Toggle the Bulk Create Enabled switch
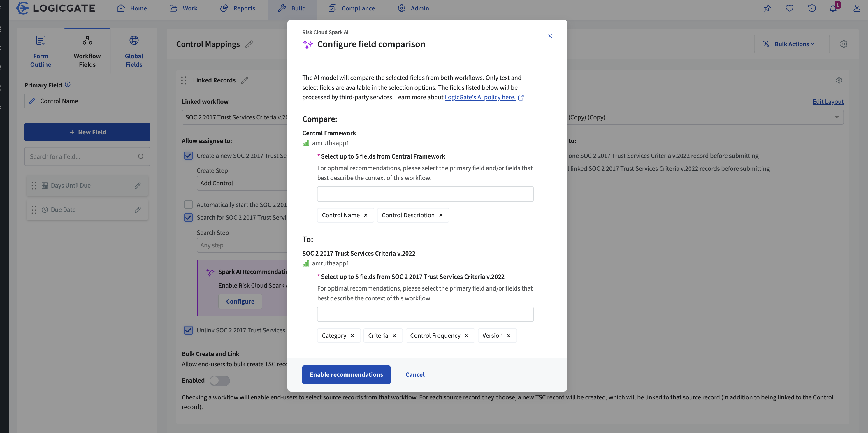The image size is (868, 433). [219, 381]
